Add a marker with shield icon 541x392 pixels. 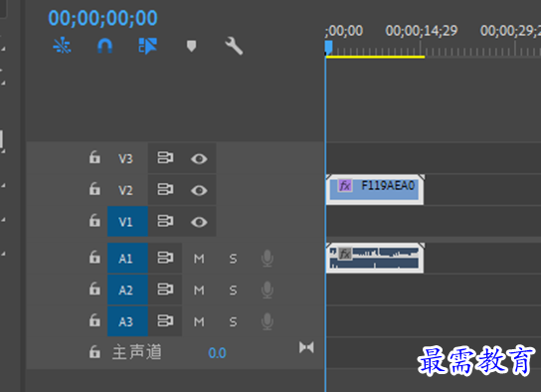[192, 46]
